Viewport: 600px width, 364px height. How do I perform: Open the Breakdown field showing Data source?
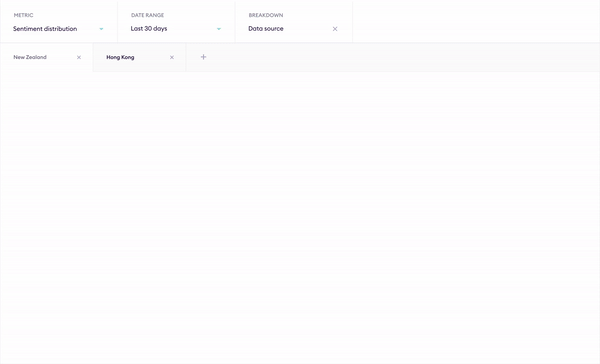[293, 22]
